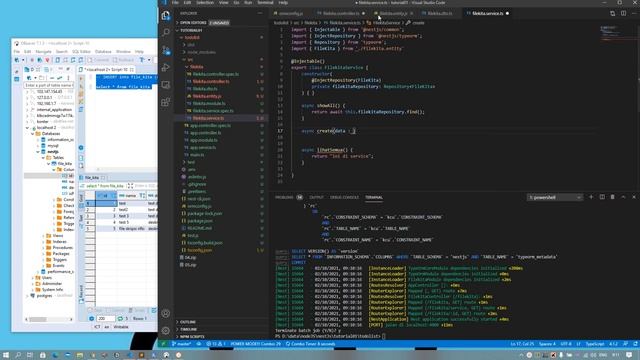Click the file_kita result tab in DBeaver
Screen dimensions: 640x360
pyautogui.click(x=92, y=178)
